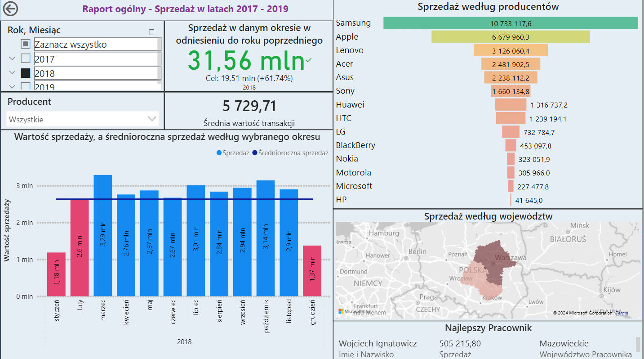644x359 pixels.
Task: Click the 5 729,71 average transaction value
Action: tap(249, 106)
